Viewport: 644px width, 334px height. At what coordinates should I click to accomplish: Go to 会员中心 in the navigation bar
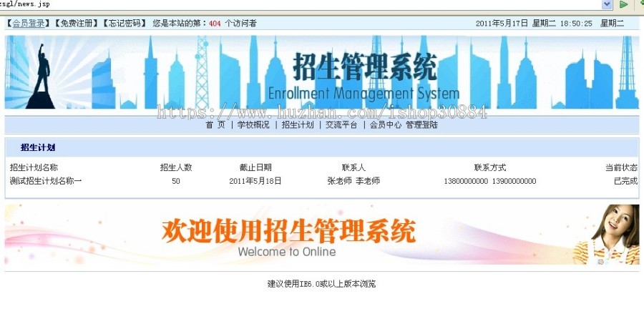coord(386,124)
